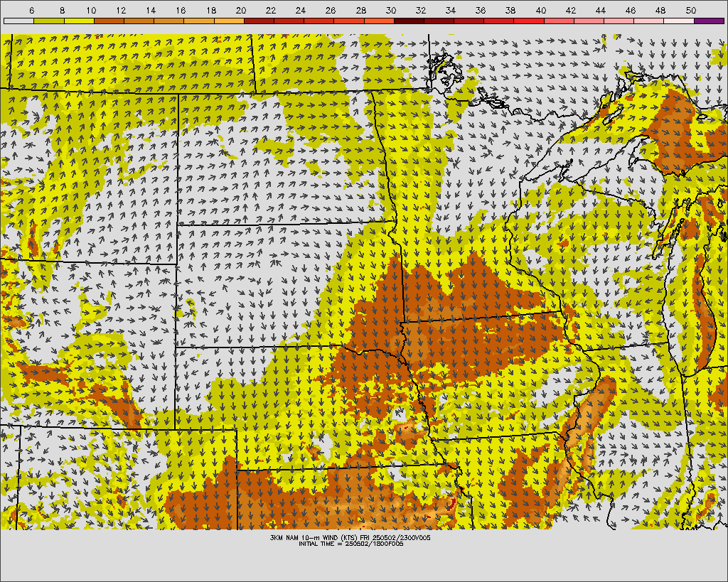Click the legend label "30"
728x582 pixels.
[391, 10]
